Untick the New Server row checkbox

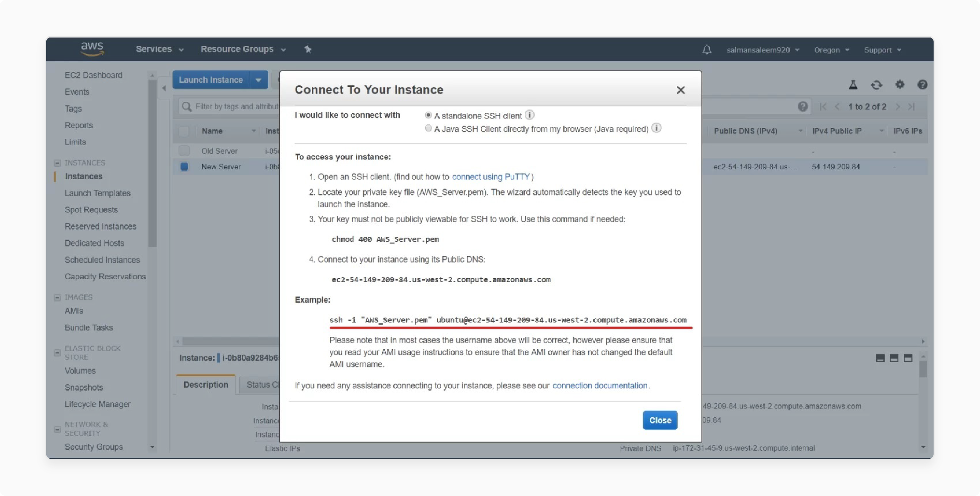coord(184,167)
